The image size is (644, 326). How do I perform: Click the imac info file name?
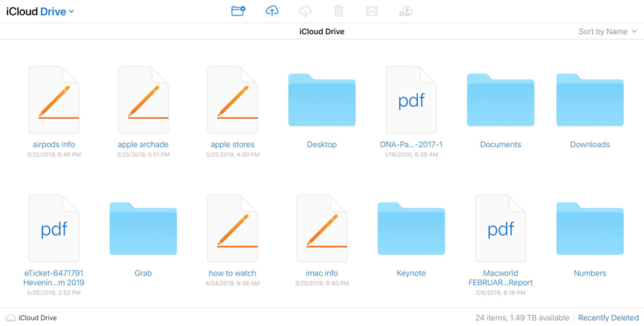click(322, 273)
